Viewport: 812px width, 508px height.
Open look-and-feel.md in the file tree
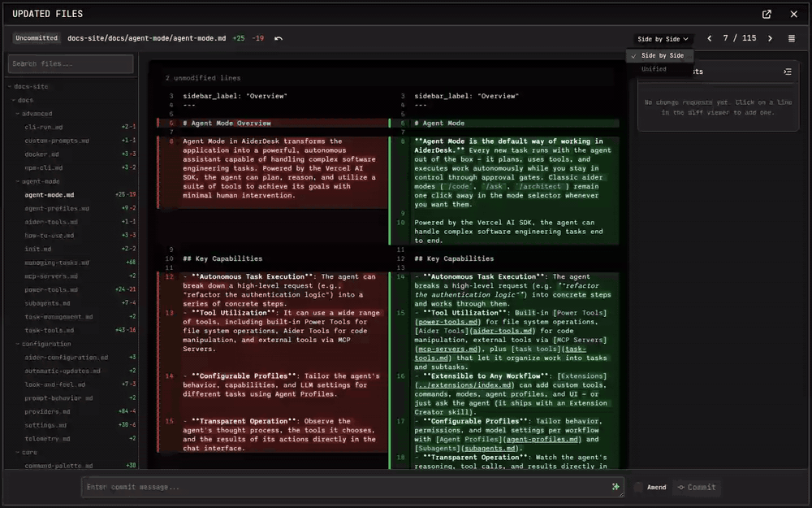pyautogui.click(x=55, y=384)
